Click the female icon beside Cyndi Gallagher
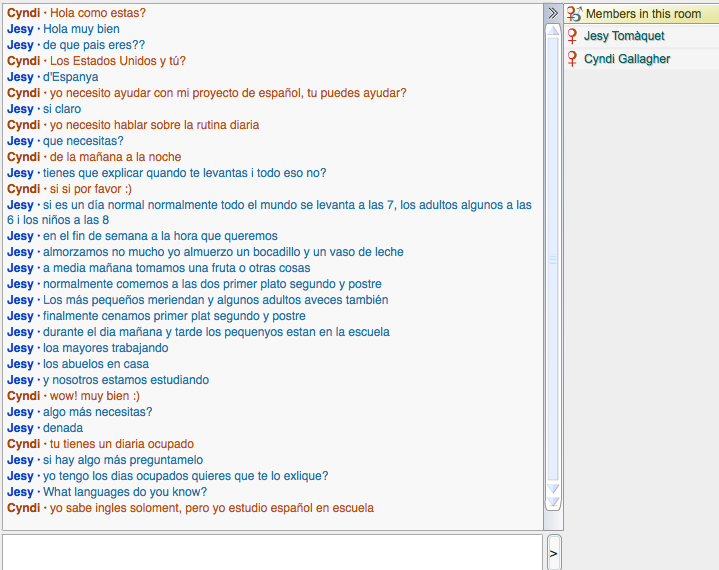 tap(573, 59)
